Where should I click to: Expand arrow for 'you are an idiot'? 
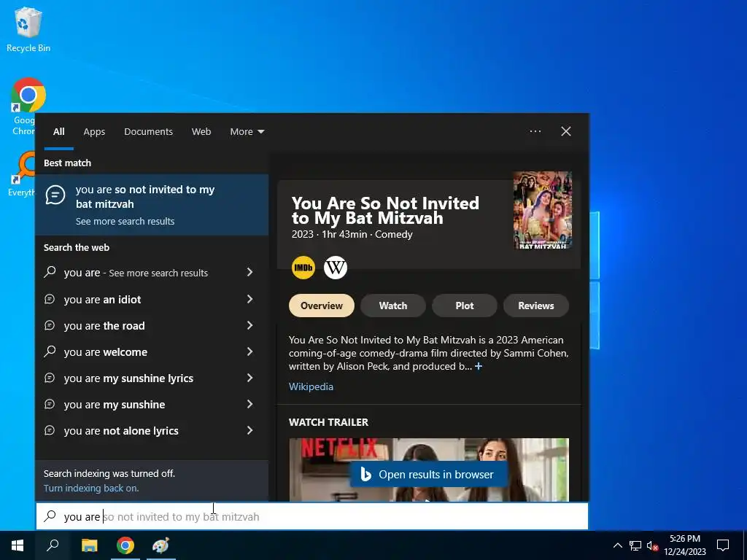click(249, 299)
